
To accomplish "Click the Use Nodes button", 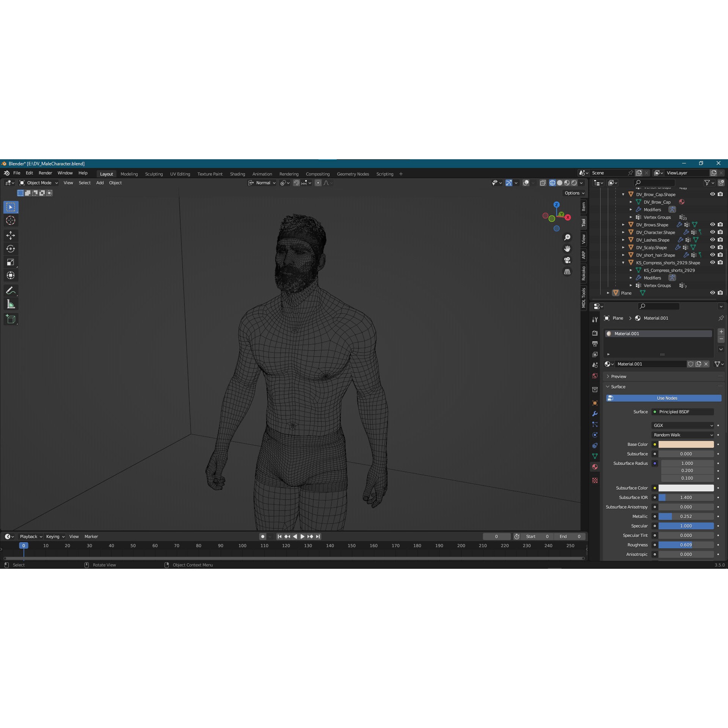I will click(667, 398).
